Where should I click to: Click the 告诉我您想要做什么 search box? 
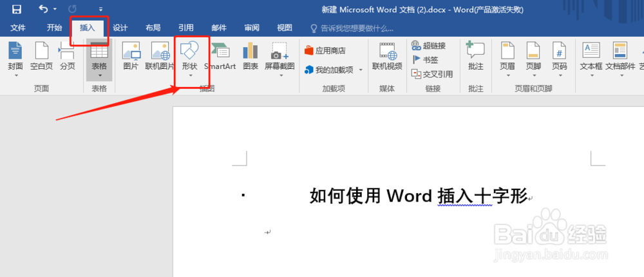(x=352, y=28)
